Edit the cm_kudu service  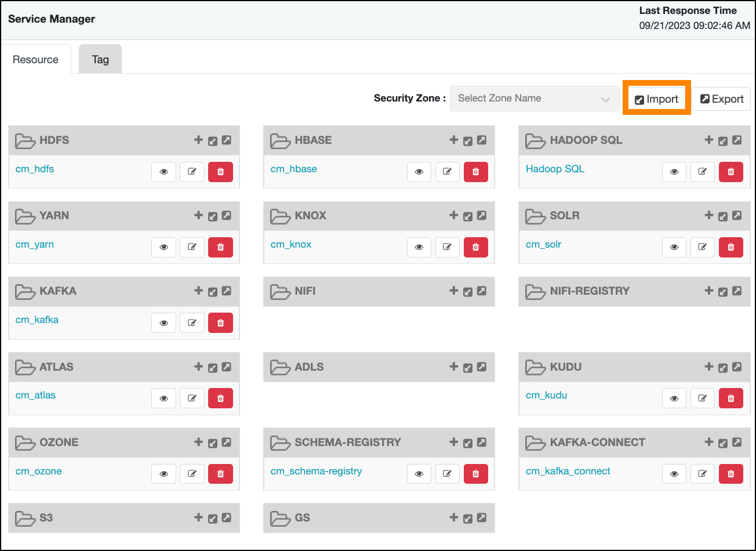click(702, 398)
